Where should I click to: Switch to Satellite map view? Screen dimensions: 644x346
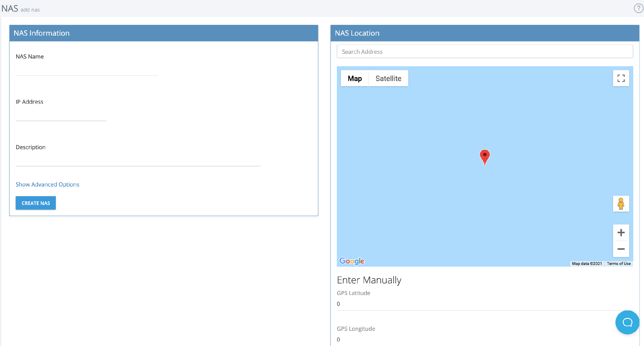pyautogui.click(x=388, y=78)
